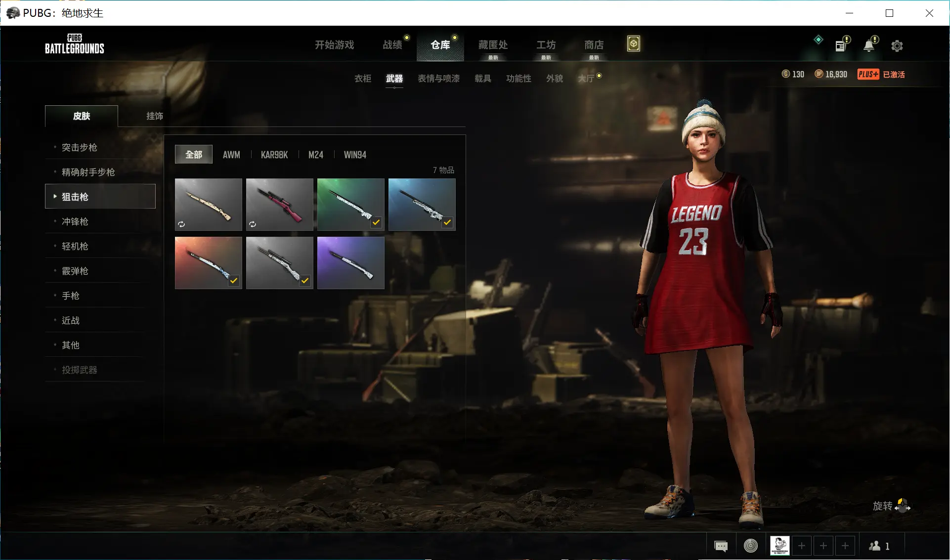Filter skins by WIN94
Viewport: 950px width, 560px height.
click(355, 155)
